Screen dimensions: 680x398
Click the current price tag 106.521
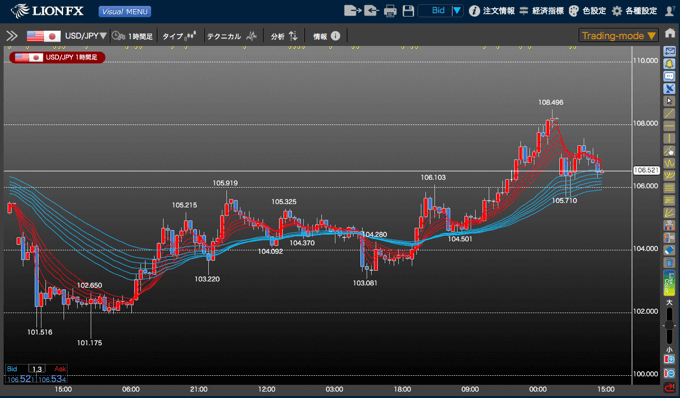(646, 170)
